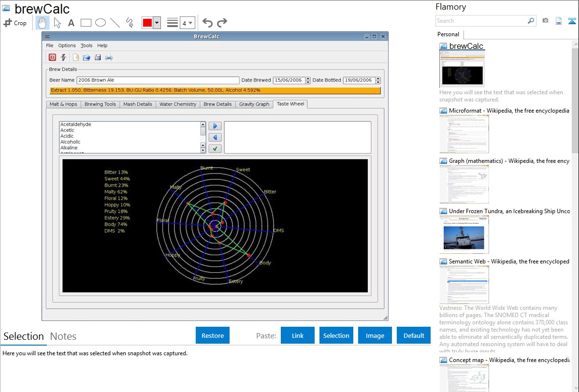Click the camera capture icon
The image size is (579, 392).
545,21
